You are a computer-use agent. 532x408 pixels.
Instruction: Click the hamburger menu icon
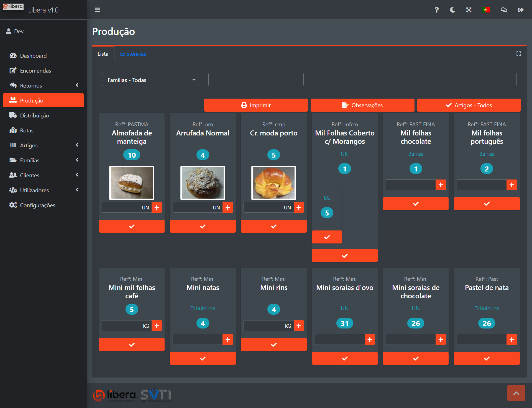[x=97, y=10]
